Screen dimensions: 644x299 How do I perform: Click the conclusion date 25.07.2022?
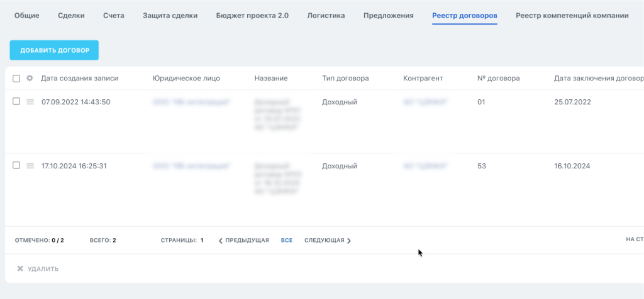(572, 102)
